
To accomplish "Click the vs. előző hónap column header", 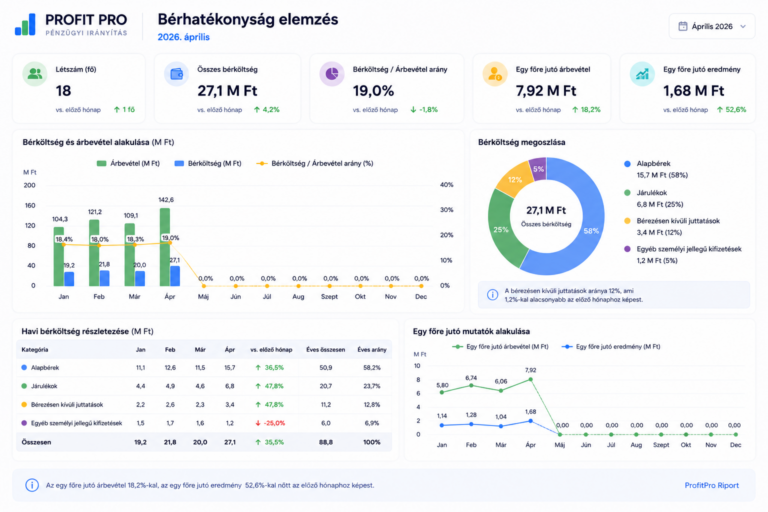I will (x=271, y=350).
